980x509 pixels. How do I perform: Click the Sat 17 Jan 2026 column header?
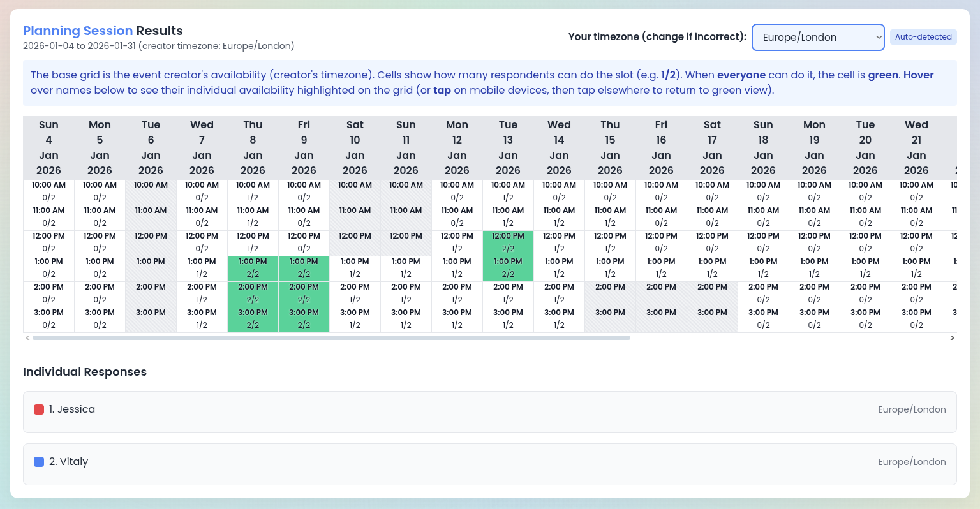tap(712, 147)
